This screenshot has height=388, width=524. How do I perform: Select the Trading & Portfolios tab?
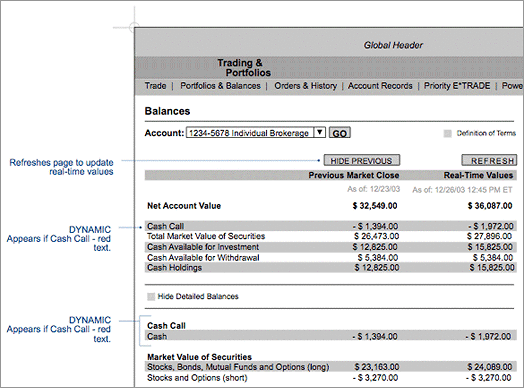(x=244, y=68)
